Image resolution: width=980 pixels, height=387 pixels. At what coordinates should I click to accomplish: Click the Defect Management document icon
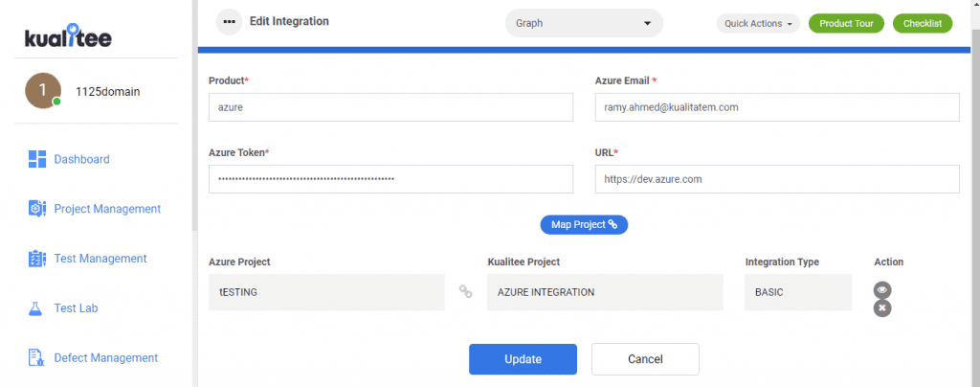[35, 357]
